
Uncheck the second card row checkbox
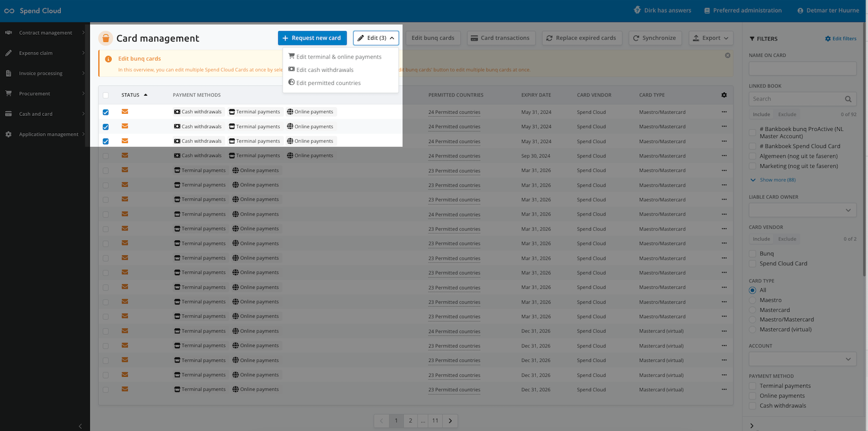pyautogui.click(x=106, y=127)
